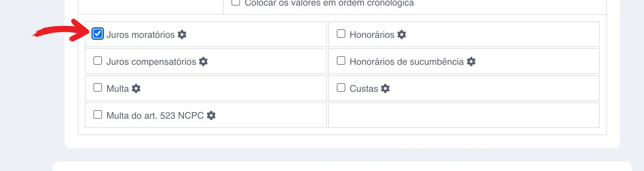Click the Custas label text
This screenshot has width=644, height=171.
[x=364, y=89]
